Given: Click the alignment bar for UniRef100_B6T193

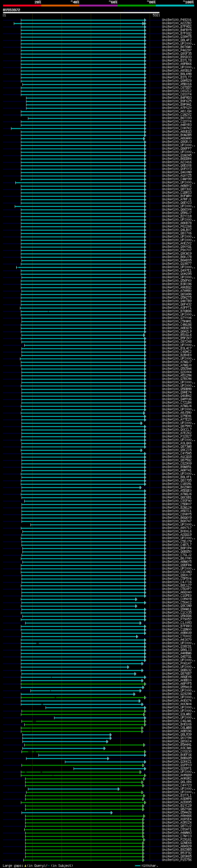Looking at the screenshot, I should click(87, 118).
